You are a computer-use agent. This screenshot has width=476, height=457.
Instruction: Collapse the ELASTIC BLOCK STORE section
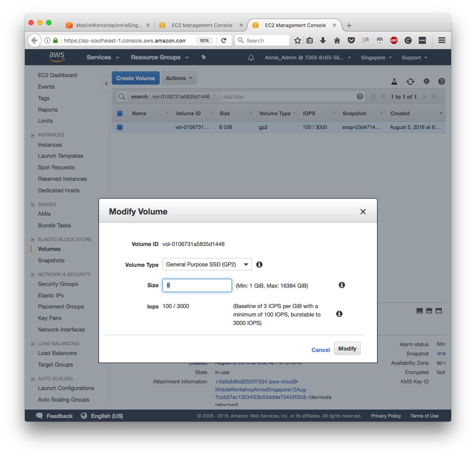pyautogui.click(x=33, y=239)
